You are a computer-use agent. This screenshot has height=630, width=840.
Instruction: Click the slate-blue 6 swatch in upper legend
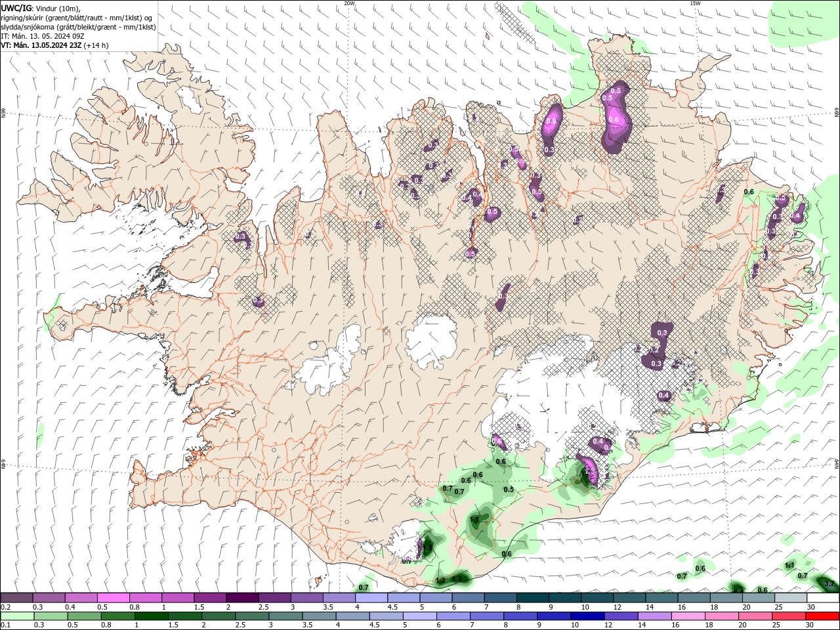tap(467, 598)
